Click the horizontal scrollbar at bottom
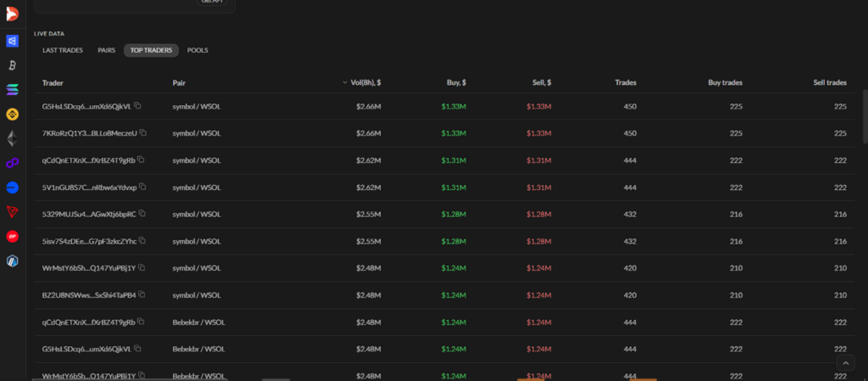Image resolution: width=868 pixels, height=381 pixels. point(130,379)
